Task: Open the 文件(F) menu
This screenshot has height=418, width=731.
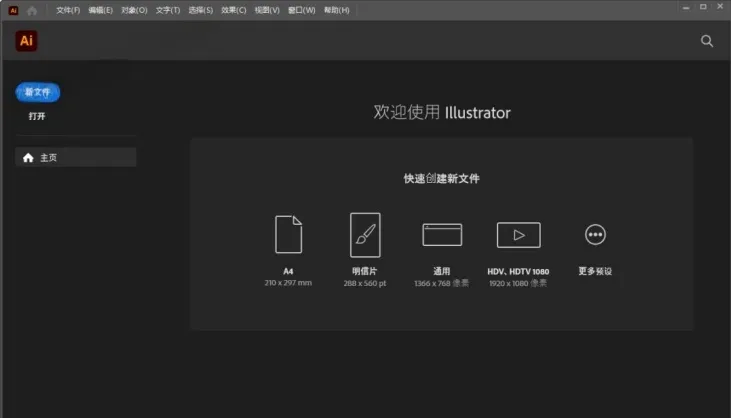Action: 68,10
